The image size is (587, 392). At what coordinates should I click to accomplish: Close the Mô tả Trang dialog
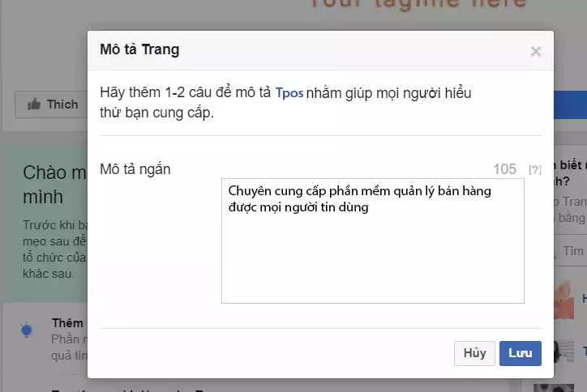click(x=536, y=51)
